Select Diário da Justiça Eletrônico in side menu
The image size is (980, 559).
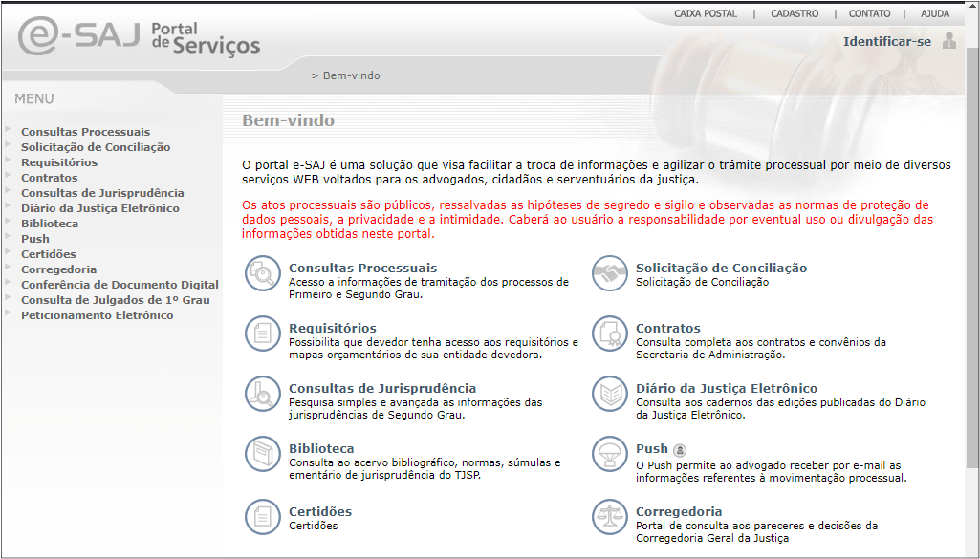100,208
